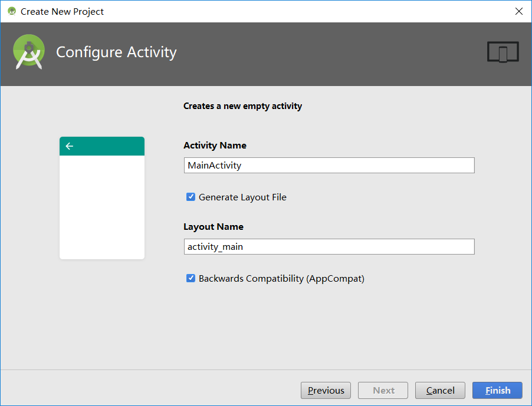Click the grayed-out Next button
Viewport: 532px width, 406px height.
pyautogui.click(x=382, y=390)
